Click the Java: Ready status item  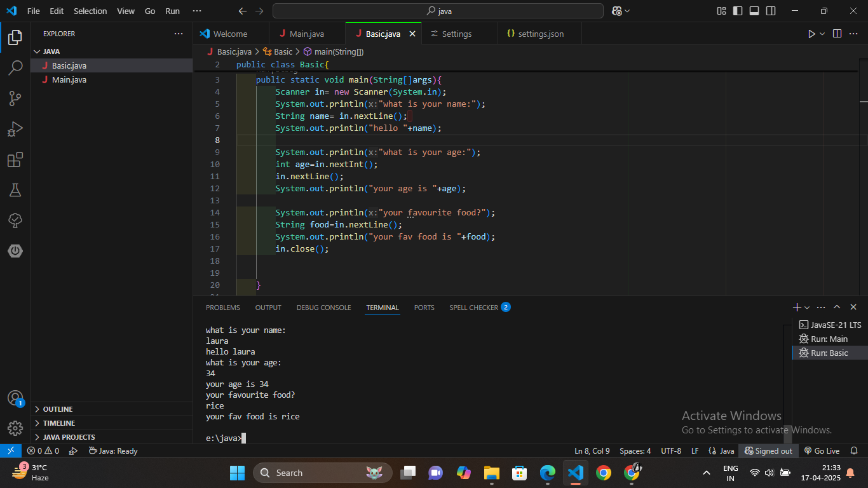pyautogui.click(x=113, y=451)
